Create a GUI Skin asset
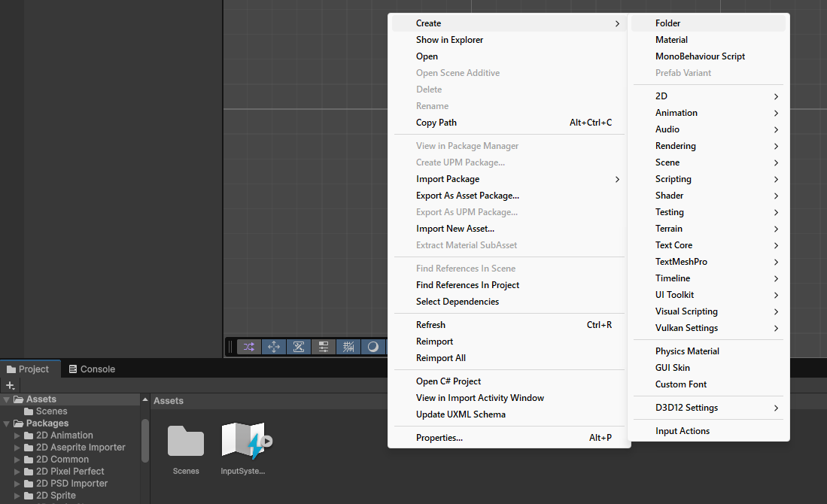 click(x=708, y=368)
